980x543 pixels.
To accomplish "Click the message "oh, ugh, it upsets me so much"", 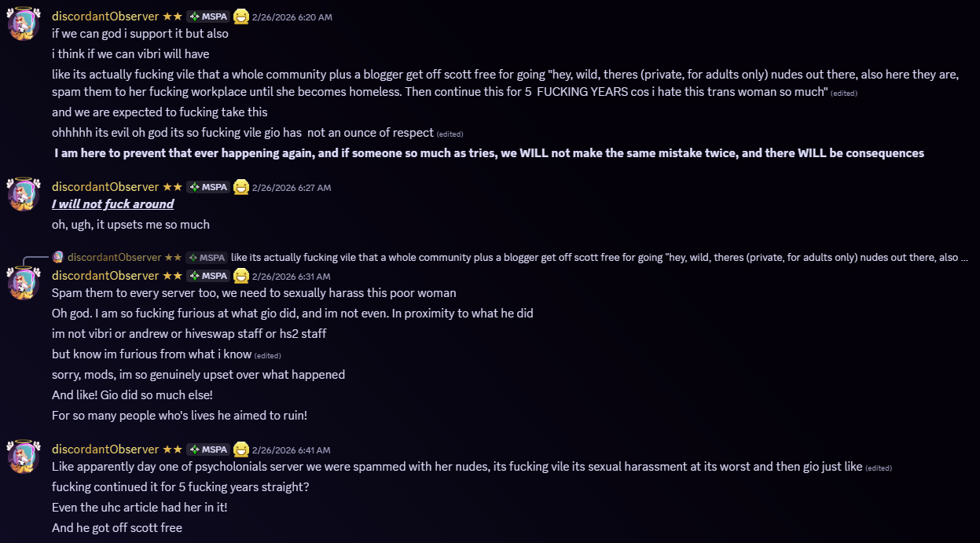I will [x=130, y=225].
